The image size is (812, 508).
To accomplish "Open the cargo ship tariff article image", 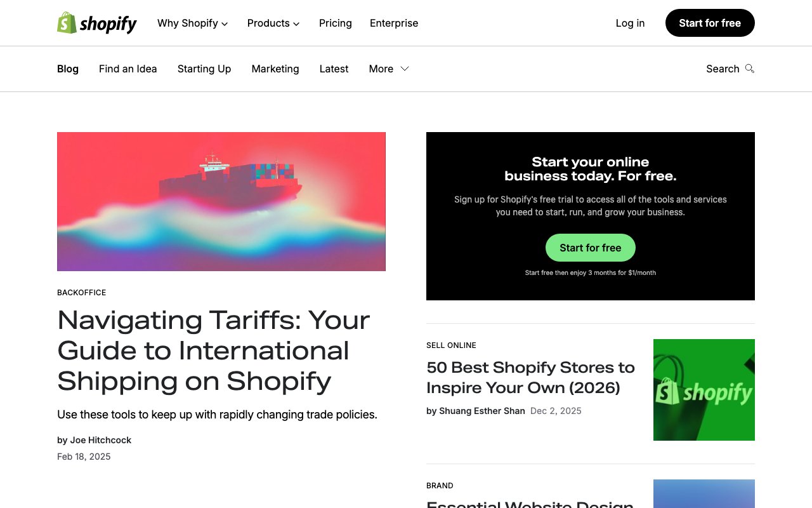I will click(221, 201).
